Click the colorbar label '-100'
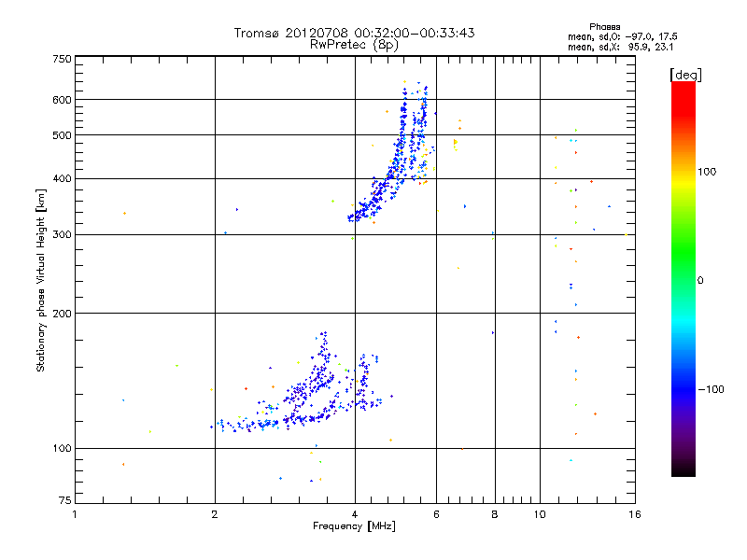 (711, 389)
